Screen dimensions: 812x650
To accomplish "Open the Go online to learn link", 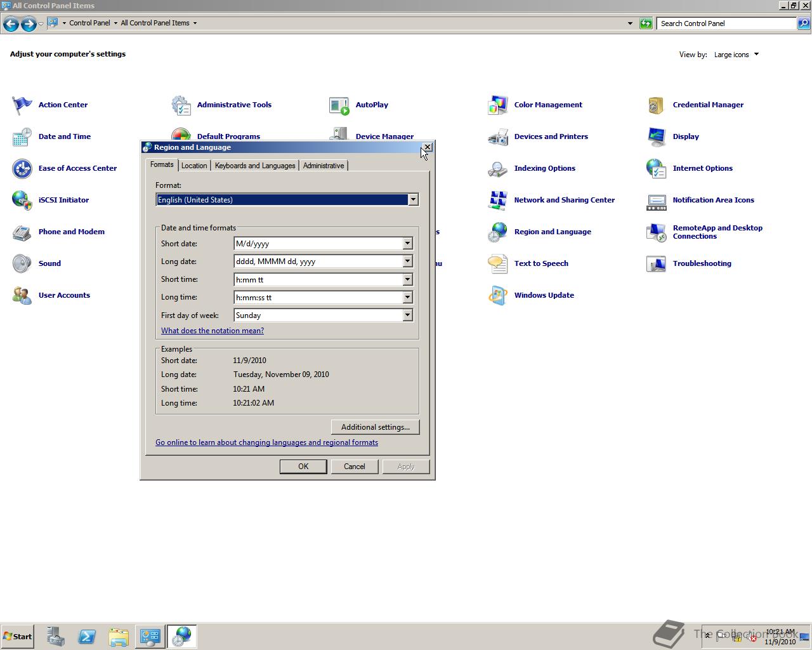I will [266, 442].
